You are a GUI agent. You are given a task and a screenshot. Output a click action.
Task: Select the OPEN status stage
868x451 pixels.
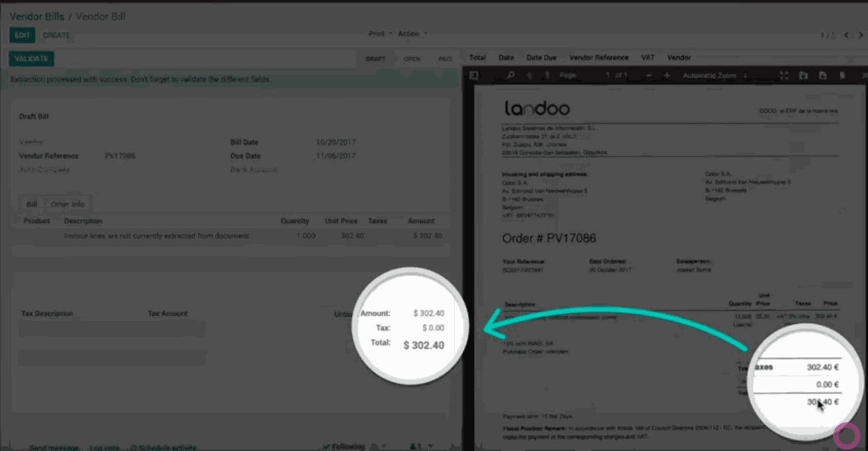(412, 59)
